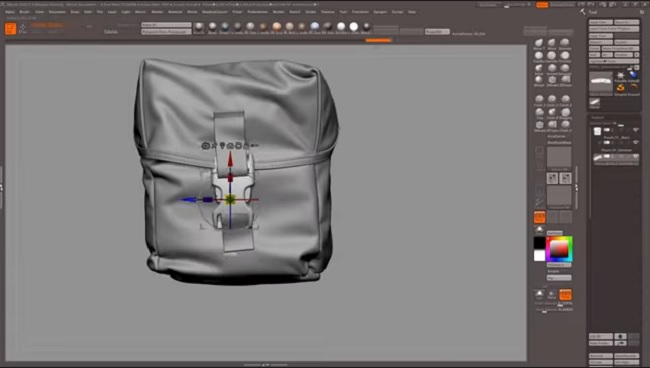Select the ZModeler brush icon
This screenshot has width=650, height=368.
click(x=552, y=80)
